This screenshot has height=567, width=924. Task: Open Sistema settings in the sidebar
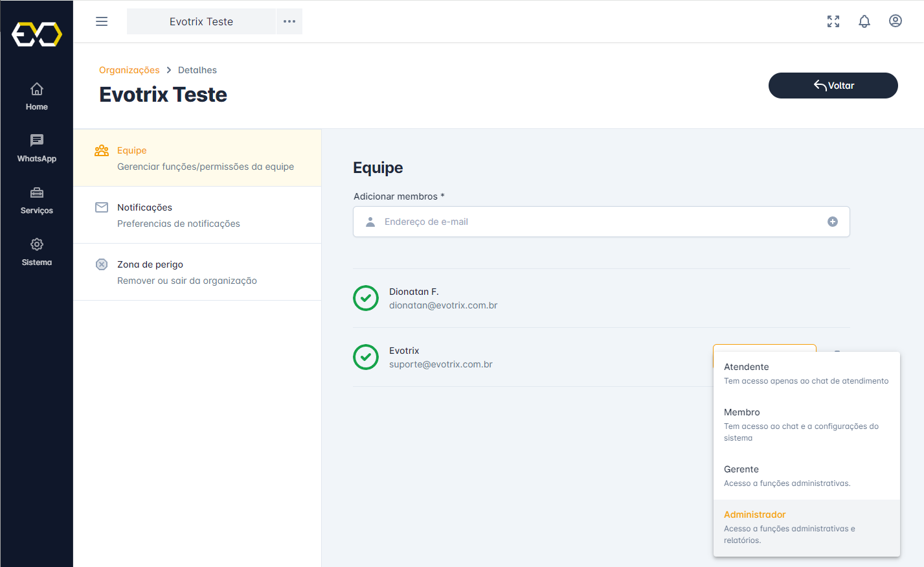tap(37, 252)
